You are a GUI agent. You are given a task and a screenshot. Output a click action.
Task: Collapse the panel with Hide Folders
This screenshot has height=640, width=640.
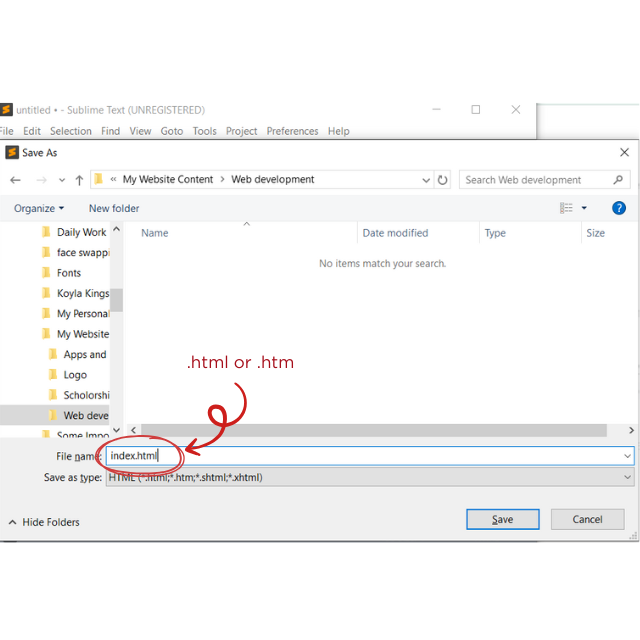coord(44,522)
